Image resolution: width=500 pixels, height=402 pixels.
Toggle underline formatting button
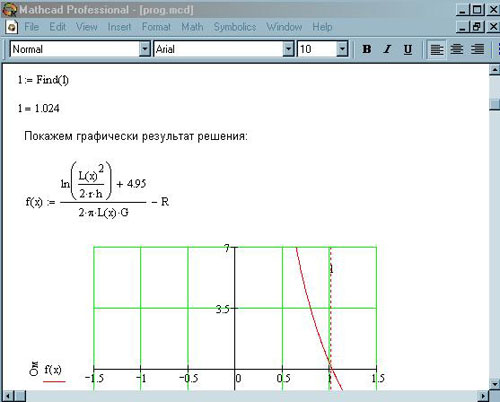pyautogui.click(x=407, y=49)
